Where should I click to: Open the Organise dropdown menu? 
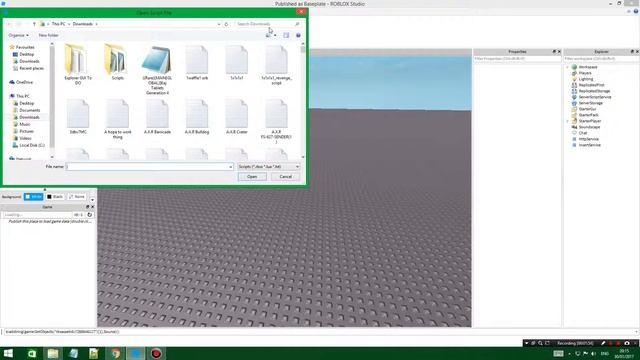point(18,36)
